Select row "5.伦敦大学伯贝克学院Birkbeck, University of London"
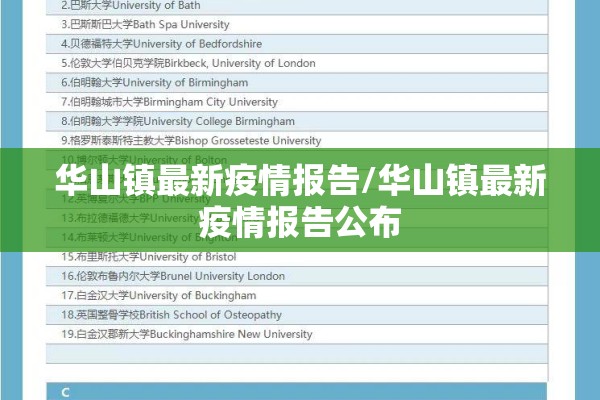 pyautogui.click(x=297, y=63)
